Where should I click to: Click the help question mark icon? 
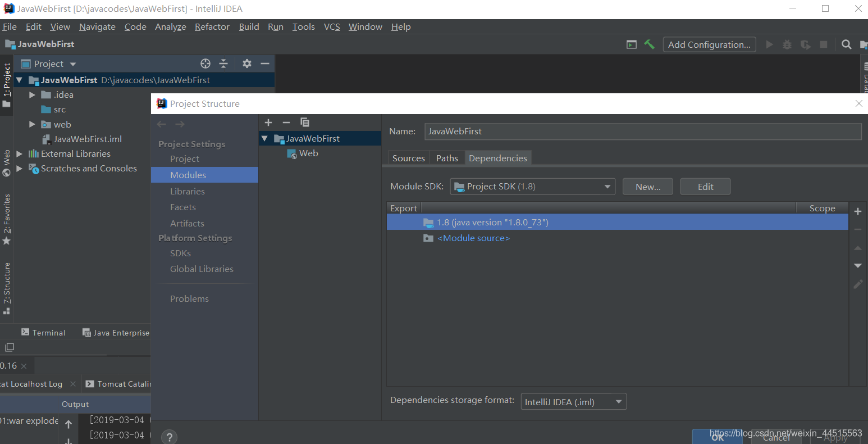(169, 437)
